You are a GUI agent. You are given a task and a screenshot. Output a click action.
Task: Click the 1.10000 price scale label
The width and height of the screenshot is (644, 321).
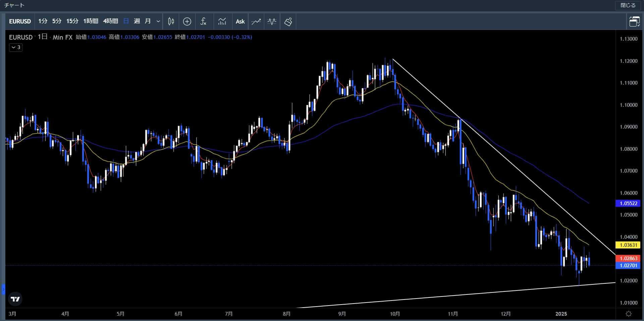click(629, 105)
